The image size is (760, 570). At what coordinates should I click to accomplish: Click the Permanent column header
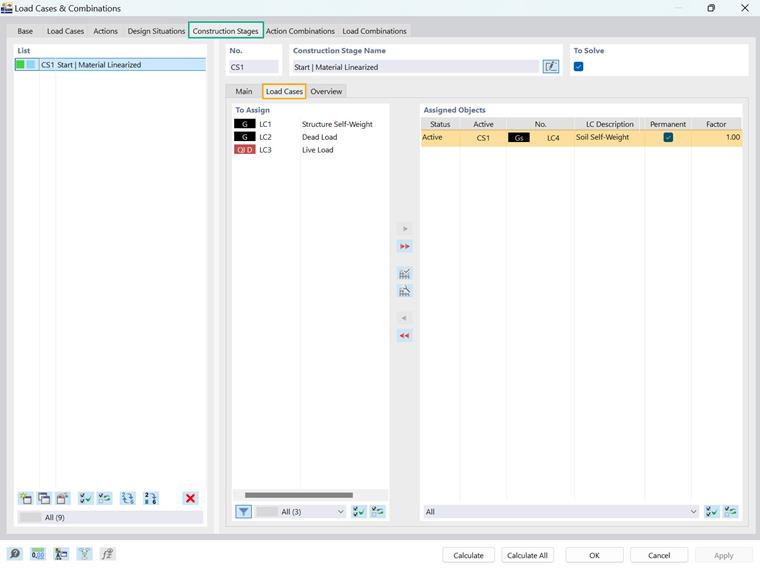(668, 124)
